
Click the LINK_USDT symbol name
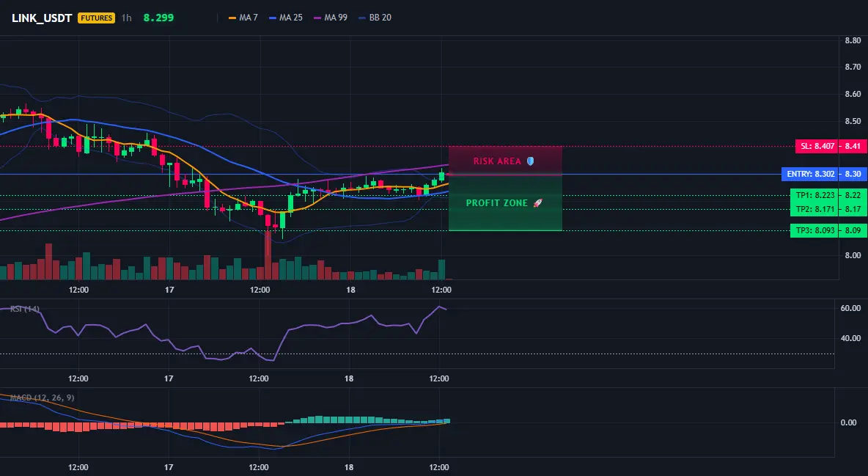[42, 18]
